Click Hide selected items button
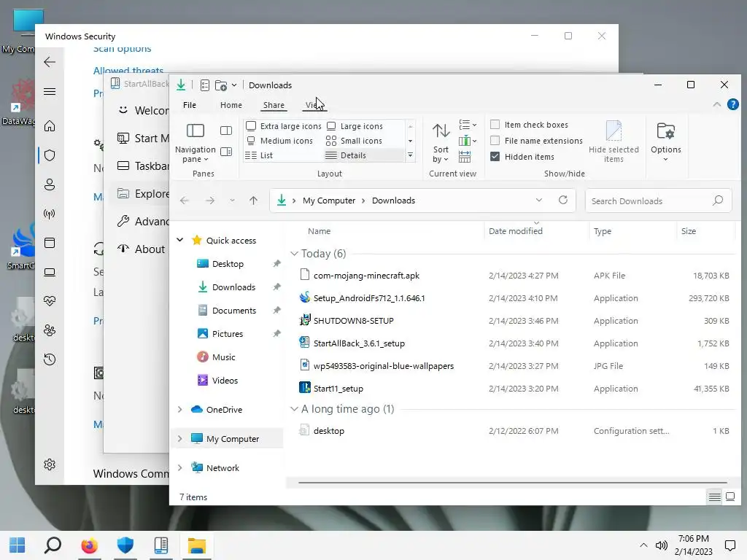747x560 pixels. point(614,142)
